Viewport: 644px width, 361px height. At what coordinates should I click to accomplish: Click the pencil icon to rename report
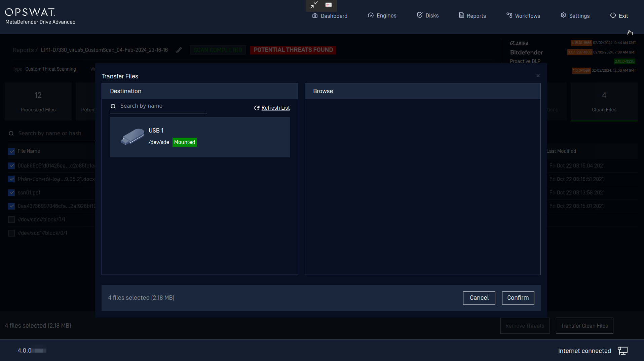click(x=179, y=50)
